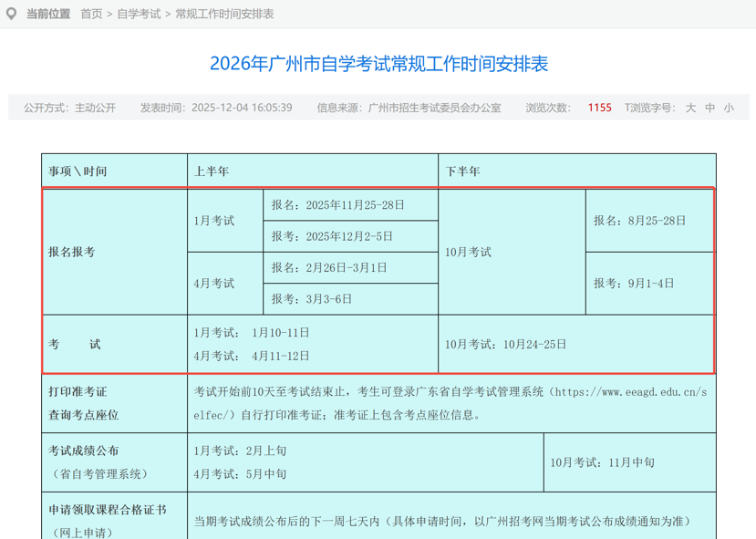Click the red view count 1155
The width and height of the screenshot is (756, 539).
[599, 108]
